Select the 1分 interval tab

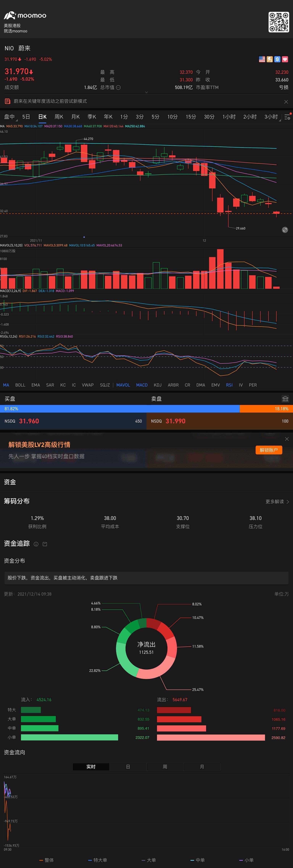point(124,117)
